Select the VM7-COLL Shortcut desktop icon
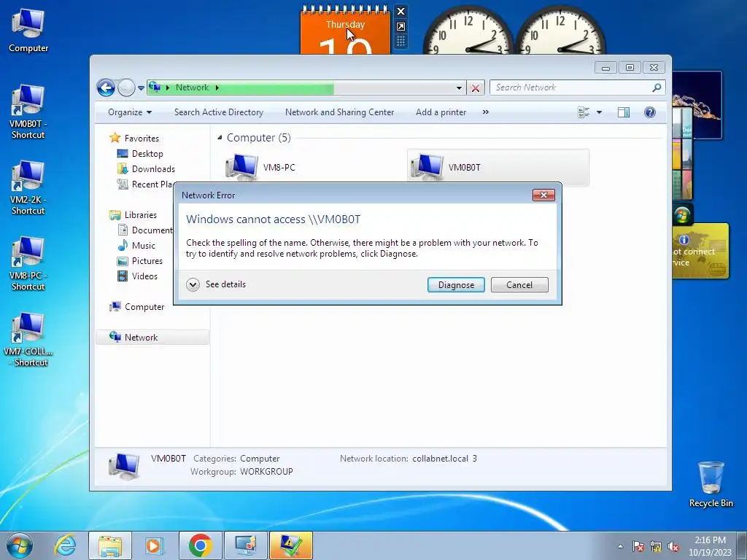This screenshot has width=747, height=560. coord(28,340)
